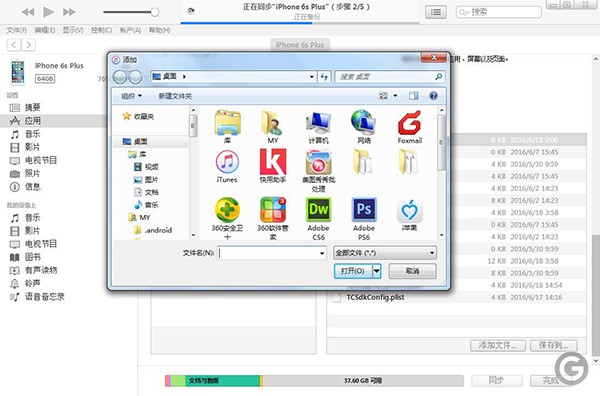Viewport: 600px width, 396px height.
Task: Click iTunes play button
Action: tap(48, 12)
